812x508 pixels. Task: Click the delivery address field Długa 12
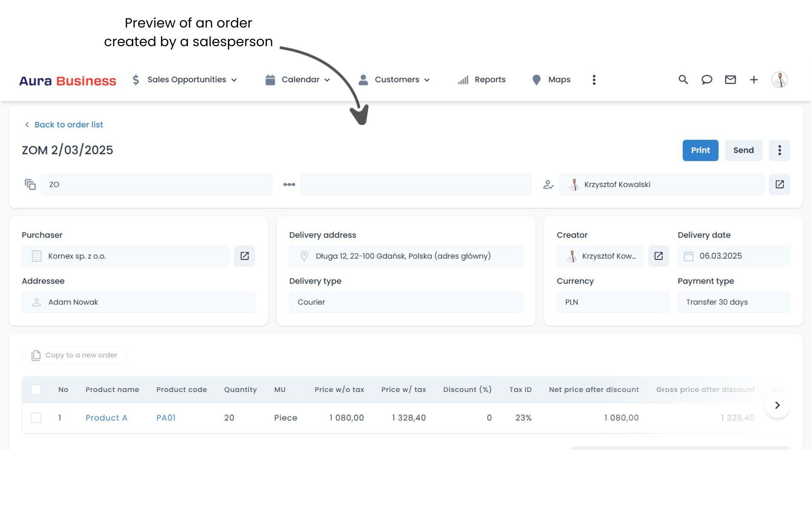[406, 256]
